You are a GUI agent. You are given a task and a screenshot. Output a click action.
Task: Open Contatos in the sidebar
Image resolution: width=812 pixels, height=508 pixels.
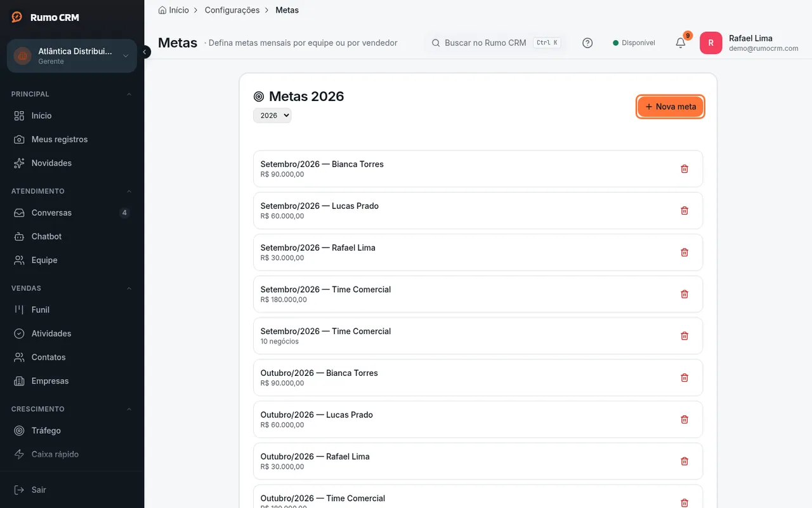click(72, 358)
